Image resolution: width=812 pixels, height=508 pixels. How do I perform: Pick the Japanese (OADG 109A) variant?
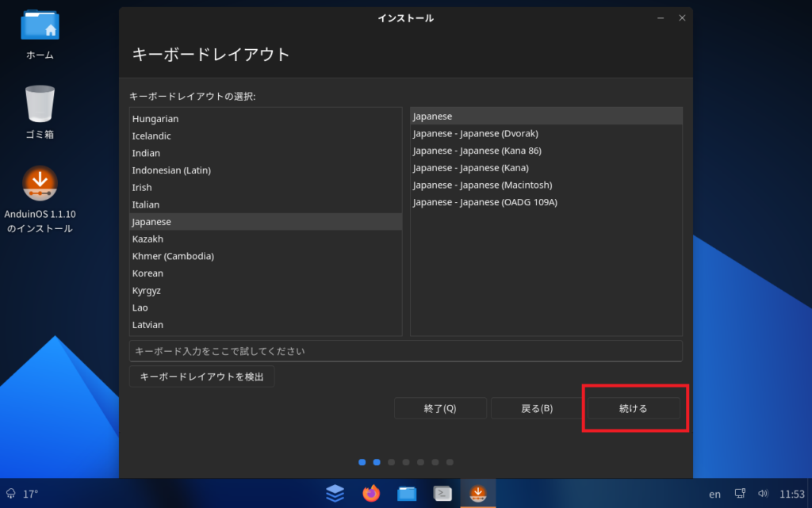[485, 202]
